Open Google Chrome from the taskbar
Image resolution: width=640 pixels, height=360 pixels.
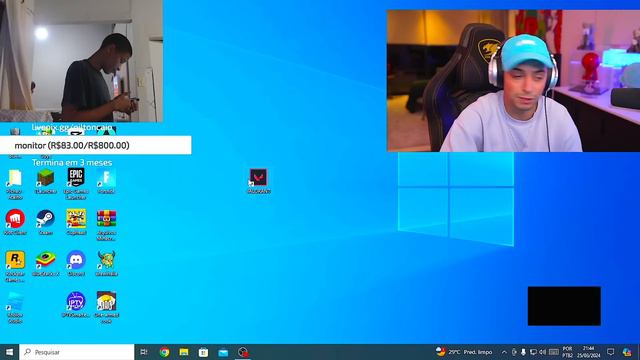pyautogui.click(x=164, y=352)
